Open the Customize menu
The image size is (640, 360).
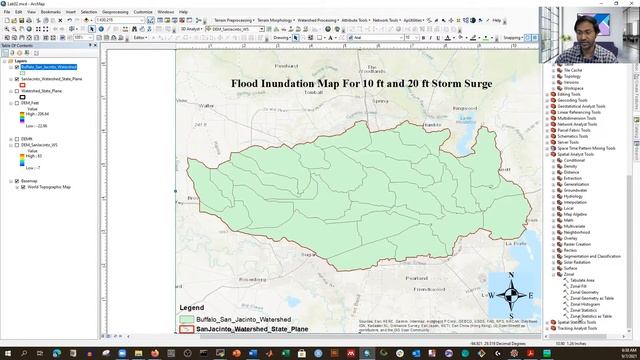(143, 12)
